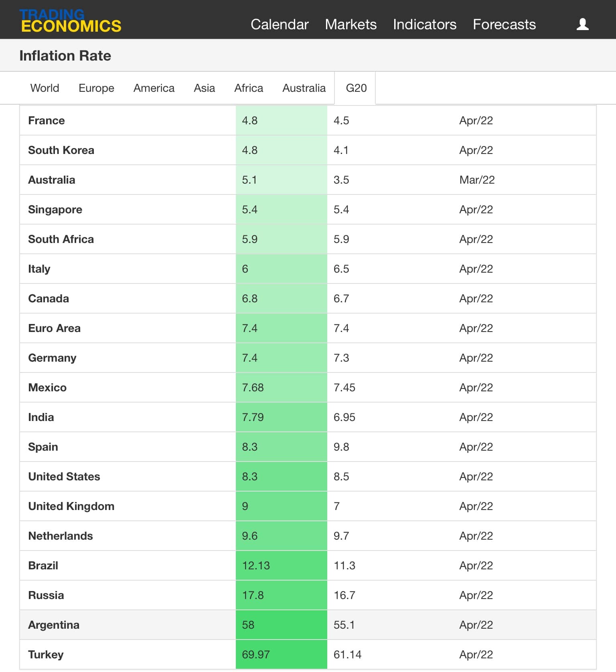This screenshot has height=672, width=616.
Task: Select the Asia region tab
Action: tap(204, 88)
